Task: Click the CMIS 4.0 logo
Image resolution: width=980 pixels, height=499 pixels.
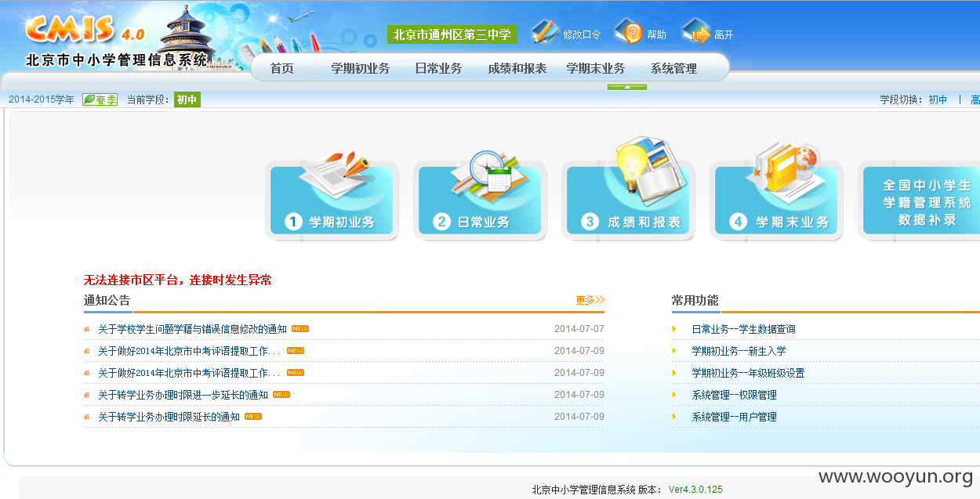Action: pyautogui.click(x=84, y=30)
